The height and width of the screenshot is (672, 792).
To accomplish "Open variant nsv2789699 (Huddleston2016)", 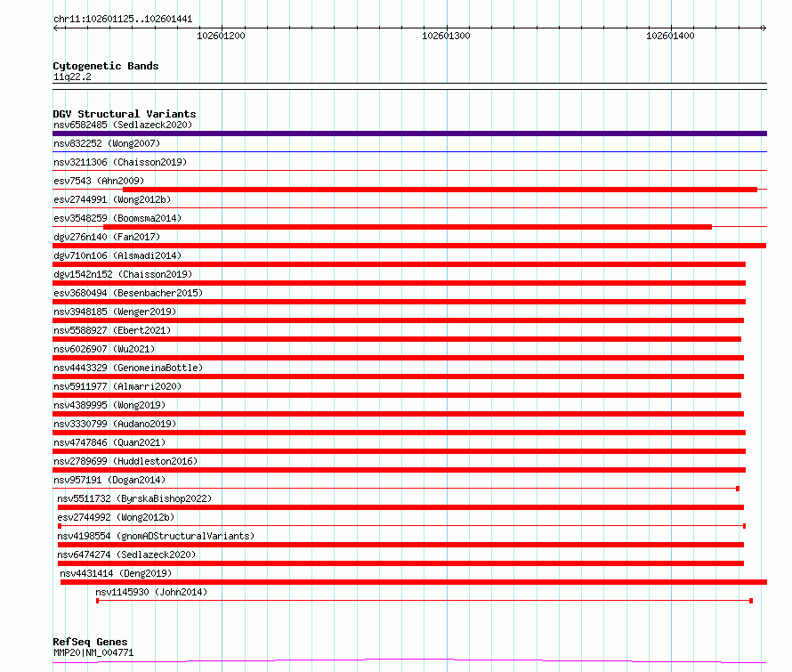I will click(x=125, y=461).
